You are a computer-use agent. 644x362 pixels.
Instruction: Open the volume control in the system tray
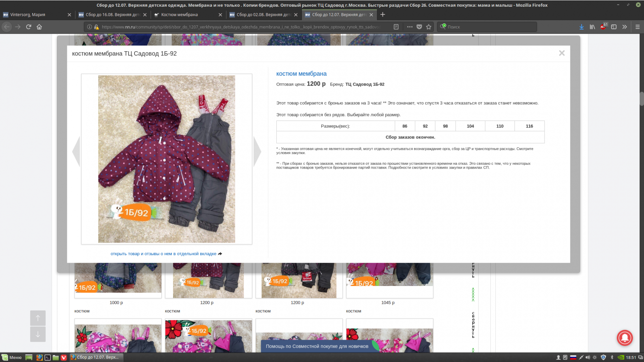[x=588, y=357]
